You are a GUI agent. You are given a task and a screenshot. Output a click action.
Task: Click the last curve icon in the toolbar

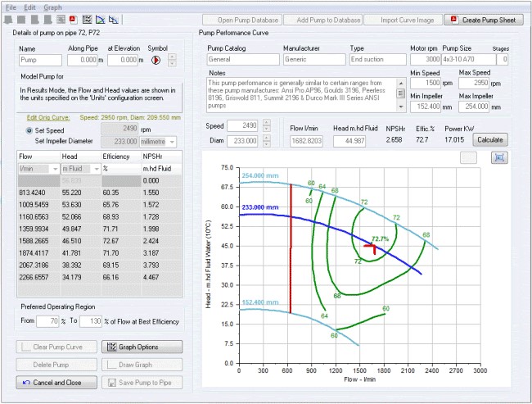point(112,19)
